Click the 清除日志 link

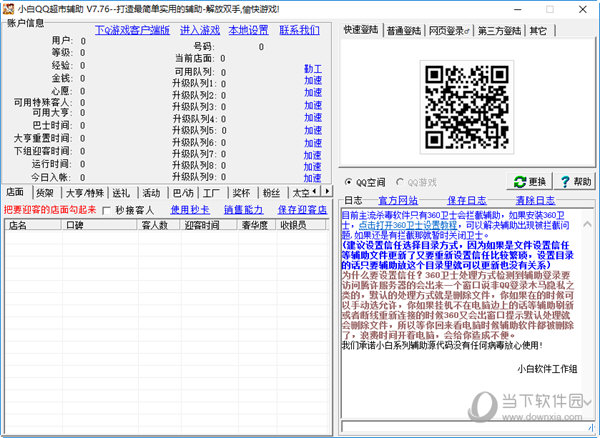(535, 200)
